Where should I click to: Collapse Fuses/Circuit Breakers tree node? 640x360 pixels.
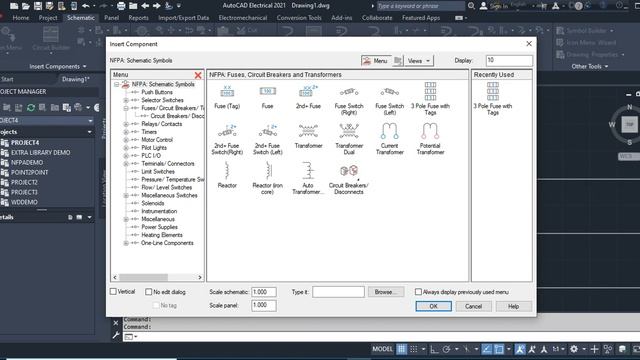[126, 108]
